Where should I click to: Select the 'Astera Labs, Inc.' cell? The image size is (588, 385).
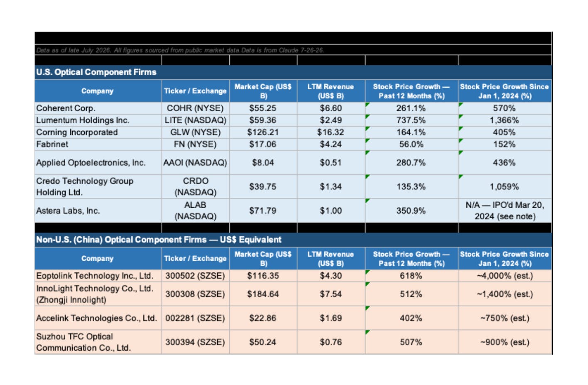click(98, 211)
